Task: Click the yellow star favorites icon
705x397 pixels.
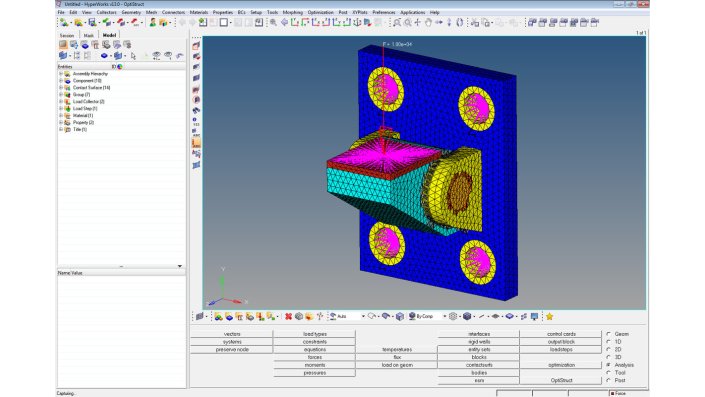Action: (x=549, y=317)
